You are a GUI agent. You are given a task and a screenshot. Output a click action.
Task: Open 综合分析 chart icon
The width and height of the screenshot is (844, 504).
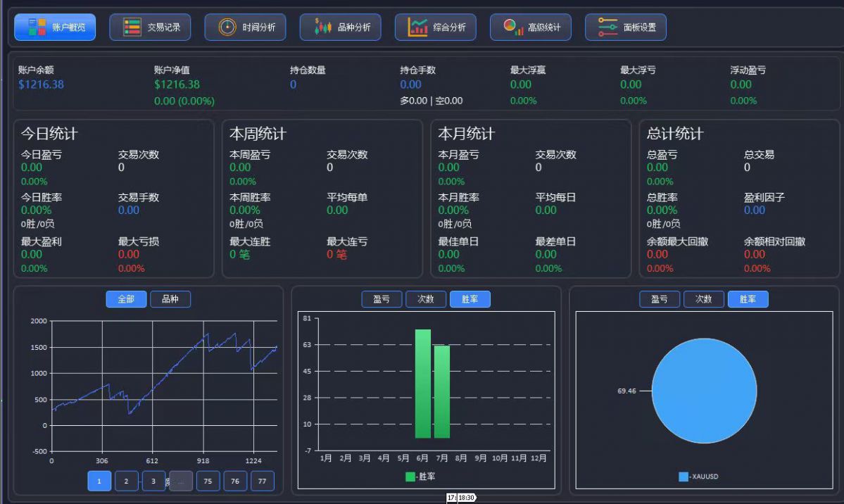(x=417, y=27)
